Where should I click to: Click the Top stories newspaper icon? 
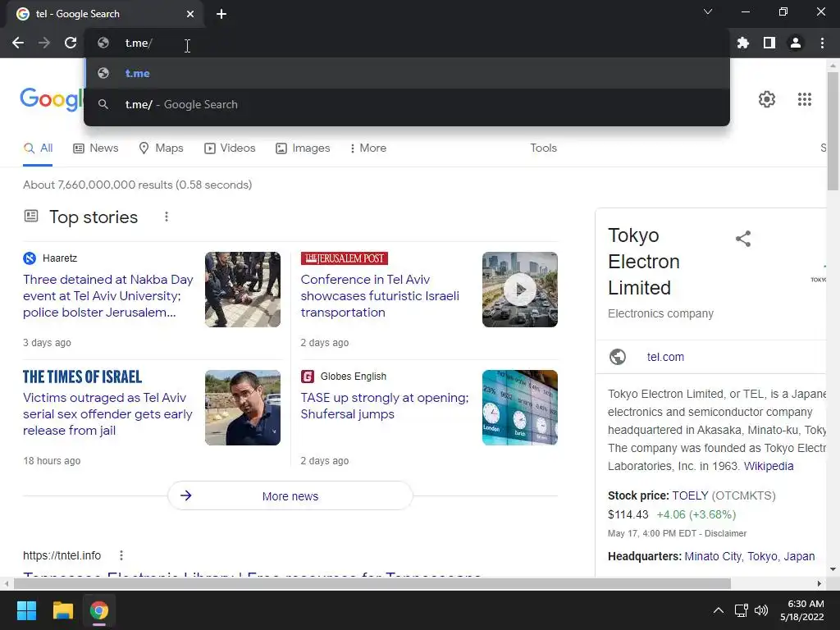pyautogui.click(x=31, y=216)
